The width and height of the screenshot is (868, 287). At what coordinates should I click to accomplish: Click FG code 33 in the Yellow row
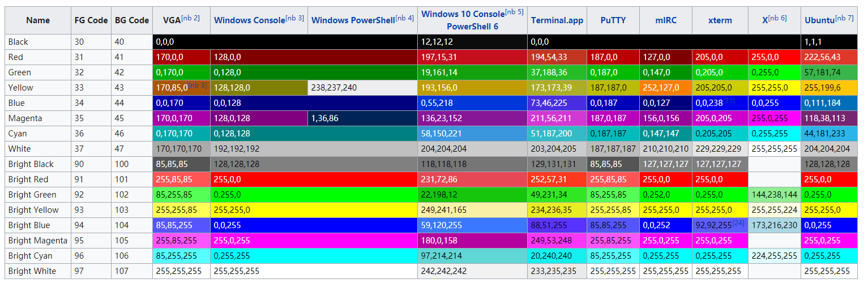(x=91, y=88)
